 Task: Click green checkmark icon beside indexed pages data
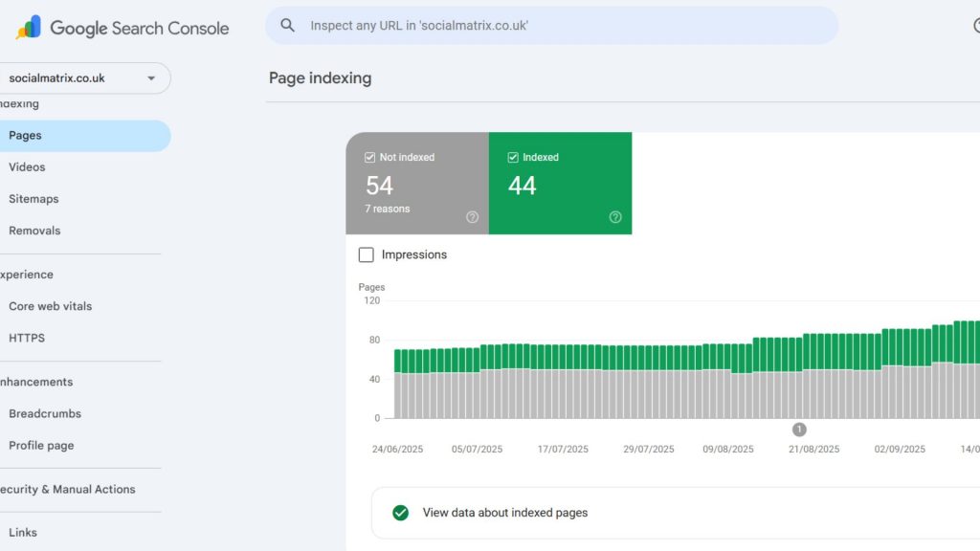[x=401, y=513]
